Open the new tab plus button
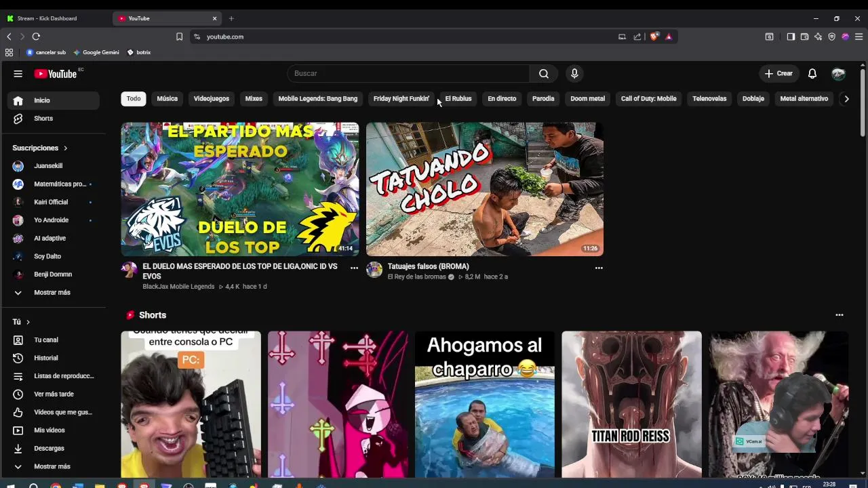Image resolution: width=868 pixels, height=488 pixels. click(x=231, y=18)
